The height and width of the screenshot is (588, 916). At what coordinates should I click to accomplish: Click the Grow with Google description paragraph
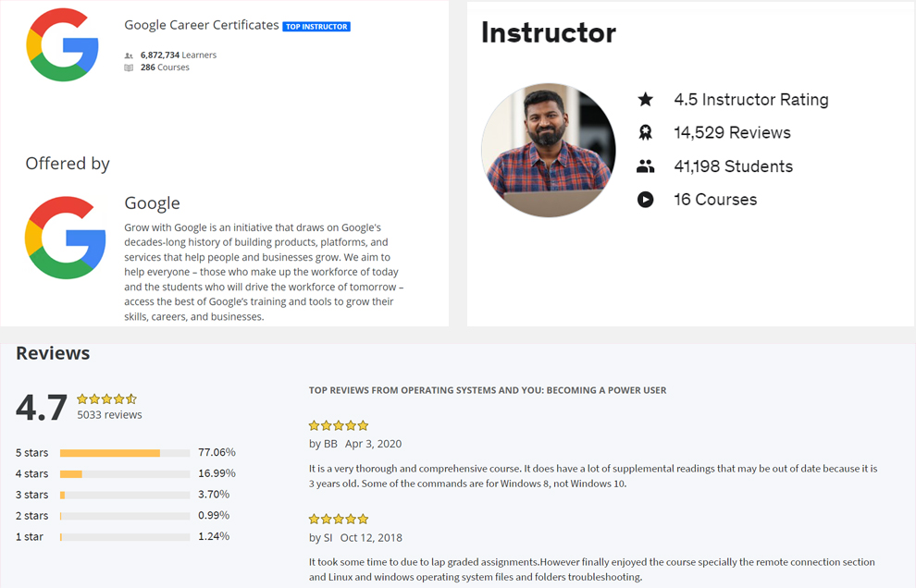pyautogui.click(x=264, y=272)
